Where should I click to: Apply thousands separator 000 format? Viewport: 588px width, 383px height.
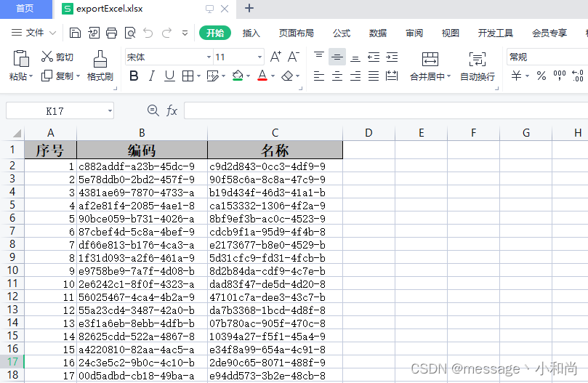point(560,76)
